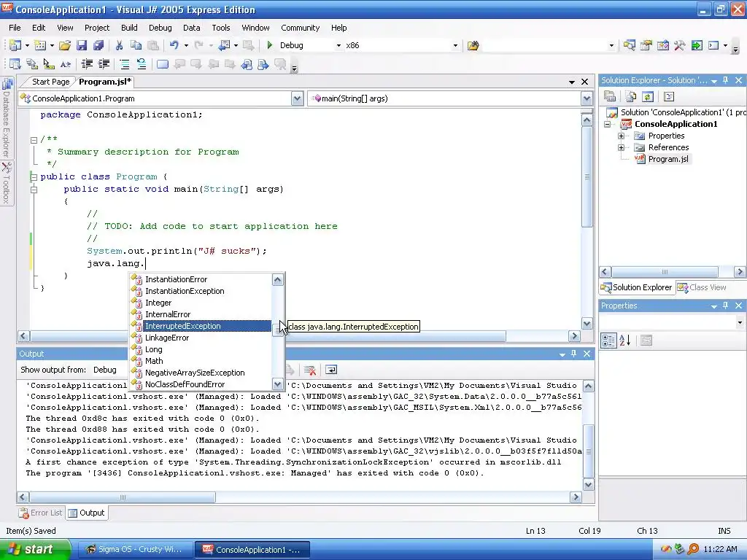Click the Clear All icon in Output panel

point(309,370)
